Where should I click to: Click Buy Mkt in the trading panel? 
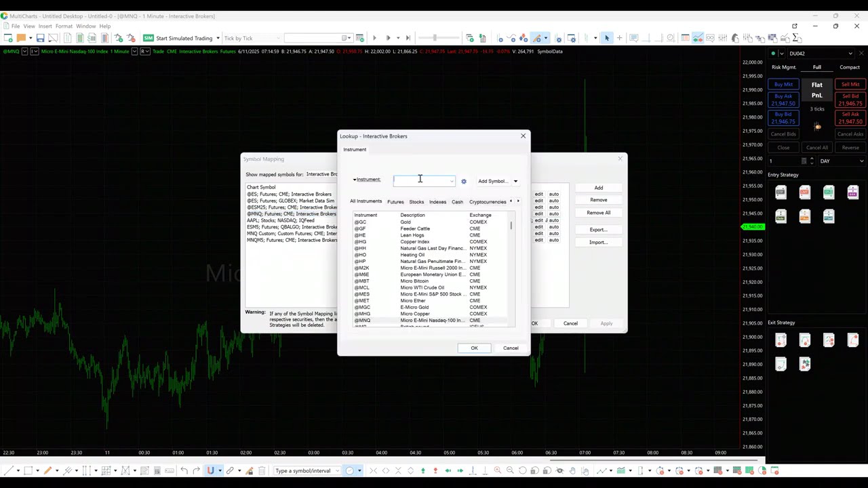click(783, 85)
